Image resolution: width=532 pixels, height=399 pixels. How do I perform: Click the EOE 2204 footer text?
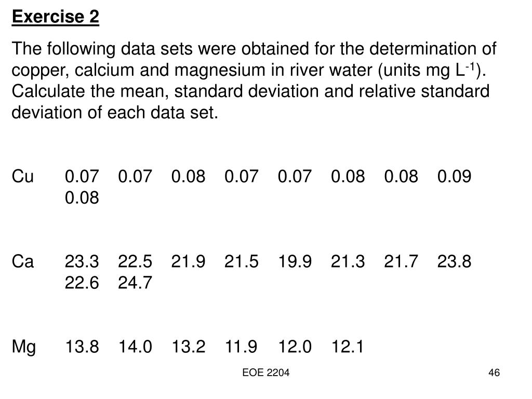click(x=265, y=373)
